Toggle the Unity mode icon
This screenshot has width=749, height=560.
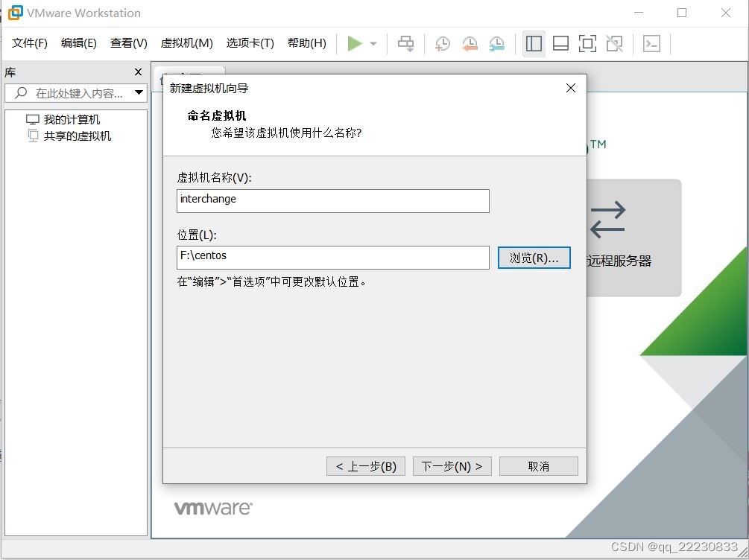(x=614, y=43)
